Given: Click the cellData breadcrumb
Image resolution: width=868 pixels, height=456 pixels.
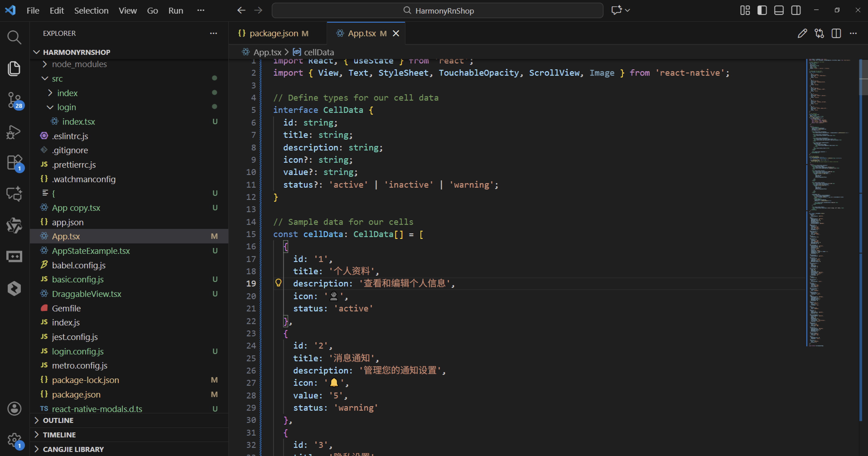Looking at the screenshot, I should (318, 52).
